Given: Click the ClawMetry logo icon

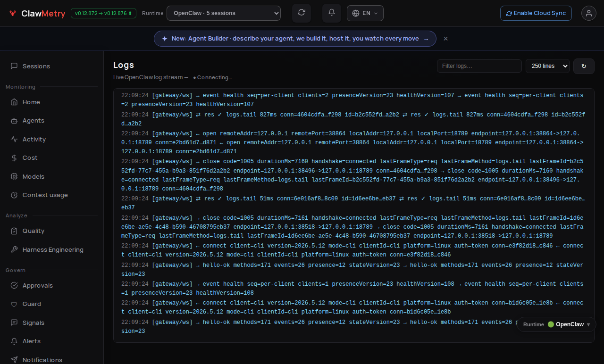Looking at the screenshot, I should 13,13.
